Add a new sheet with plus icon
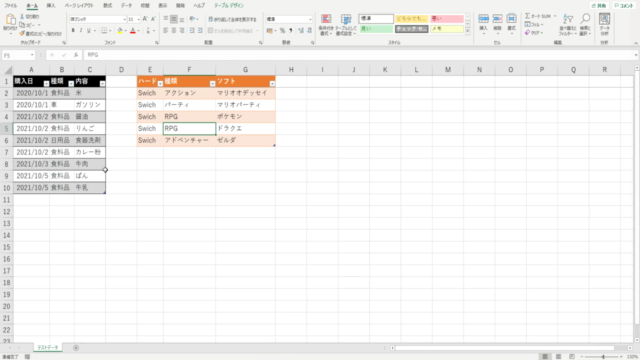The width and height of the screenshot is (640, 360). coord(76,348)
